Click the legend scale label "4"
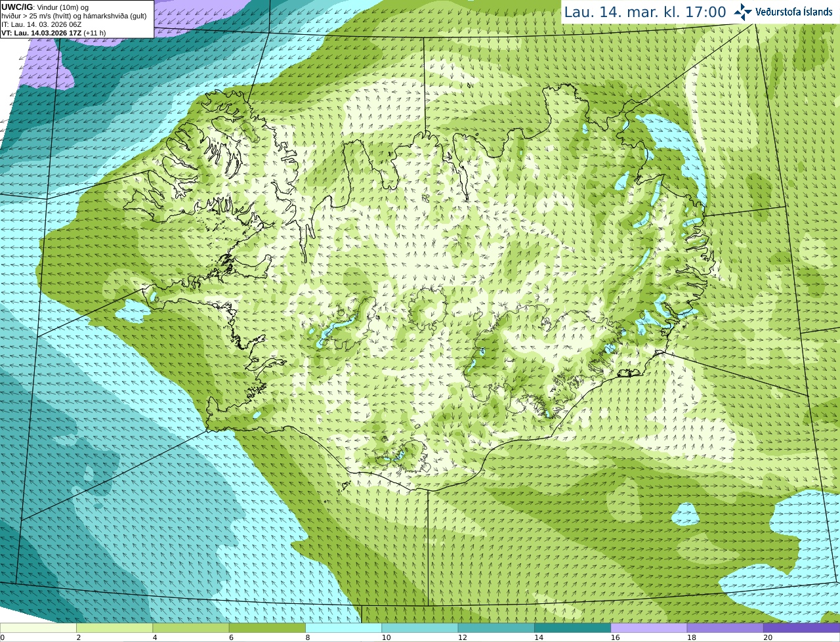Screen dimensions: 840x642 (x=155, y=637)
